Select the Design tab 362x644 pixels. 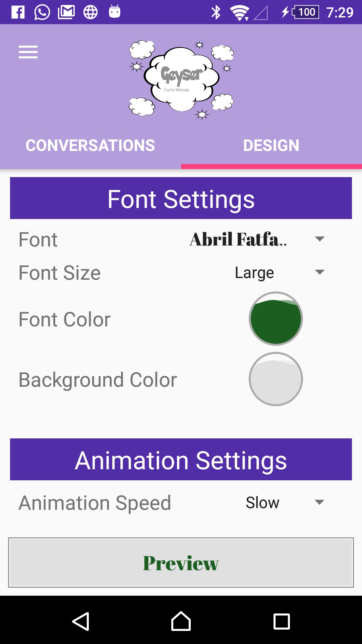point(271,146)
